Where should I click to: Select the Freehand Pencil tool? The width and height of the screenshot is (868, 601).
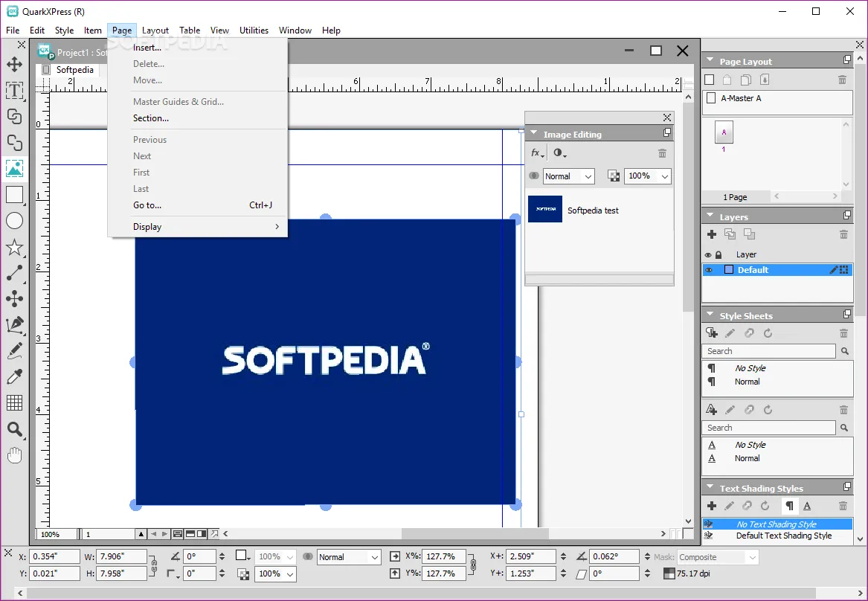(x=14, y=351)
